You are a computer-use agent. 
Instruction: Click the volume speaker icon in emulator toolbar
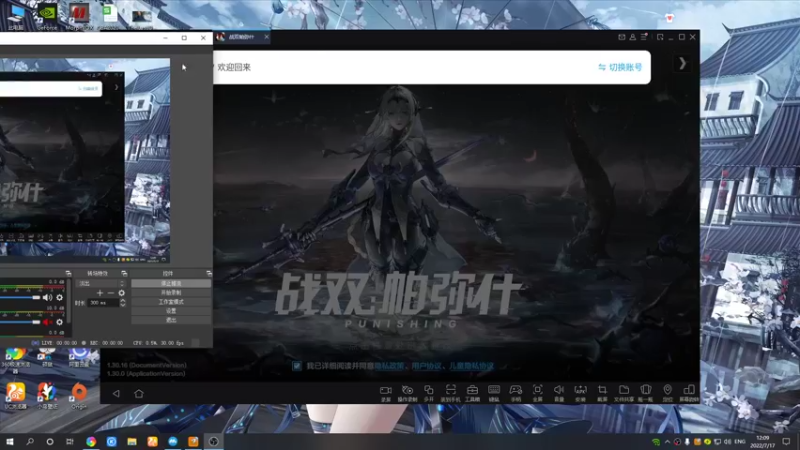point(559,390)
